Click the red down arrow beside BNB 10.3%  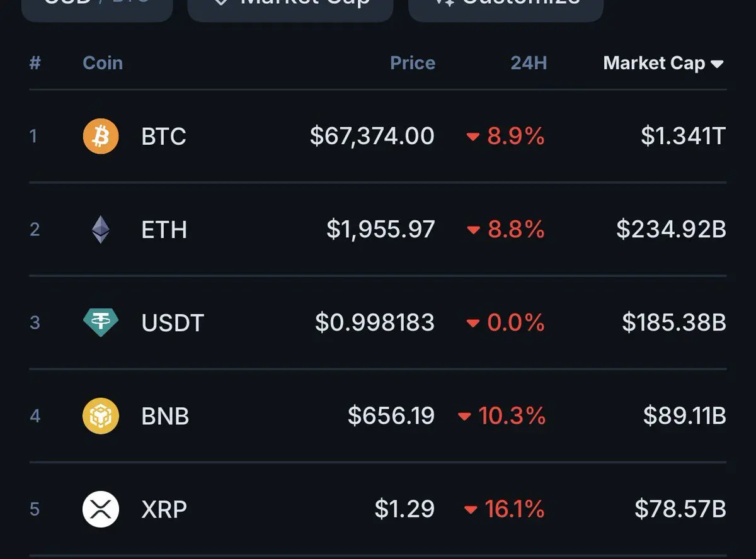point(464,417)
